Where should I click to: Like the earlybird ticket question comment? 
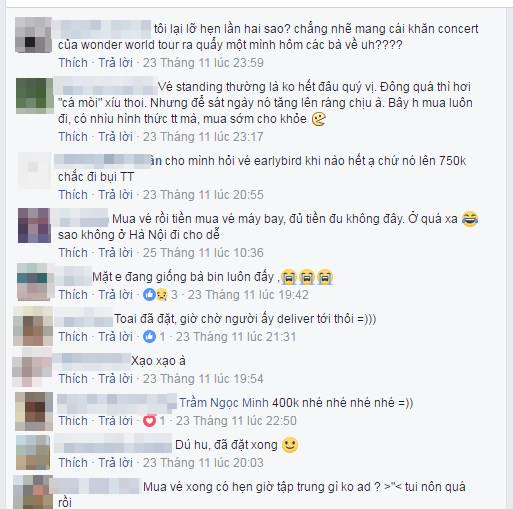(73, 195)
